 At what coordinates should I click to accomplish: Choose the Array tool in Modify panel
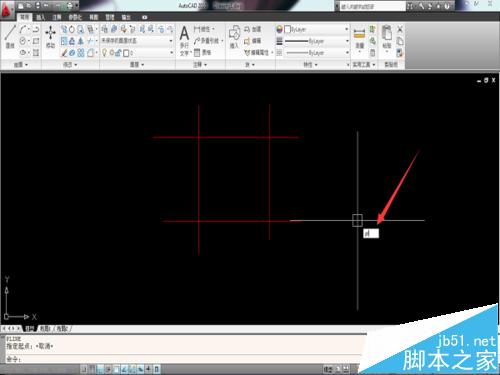click(x=81, y=53)
